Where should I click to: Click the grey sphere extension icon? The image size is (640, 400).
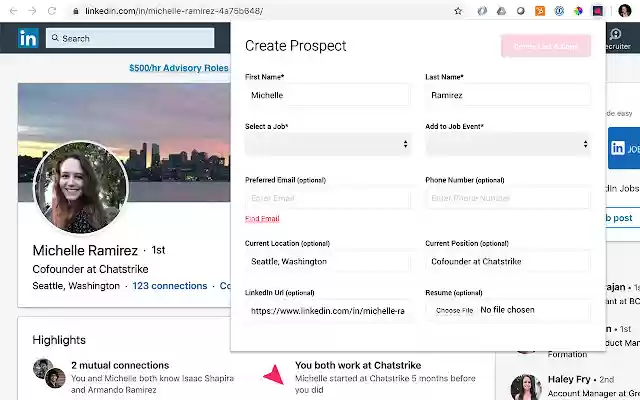(520, 11)
